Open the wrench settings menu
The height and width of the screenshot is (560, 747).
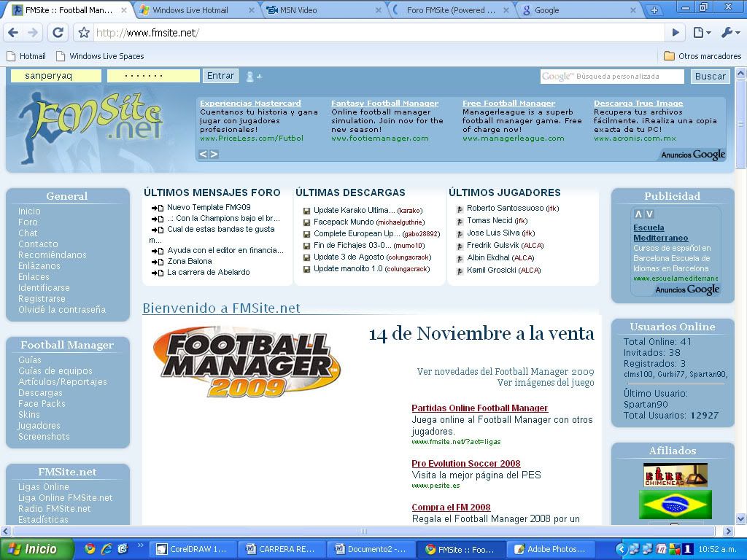[730, 32]
